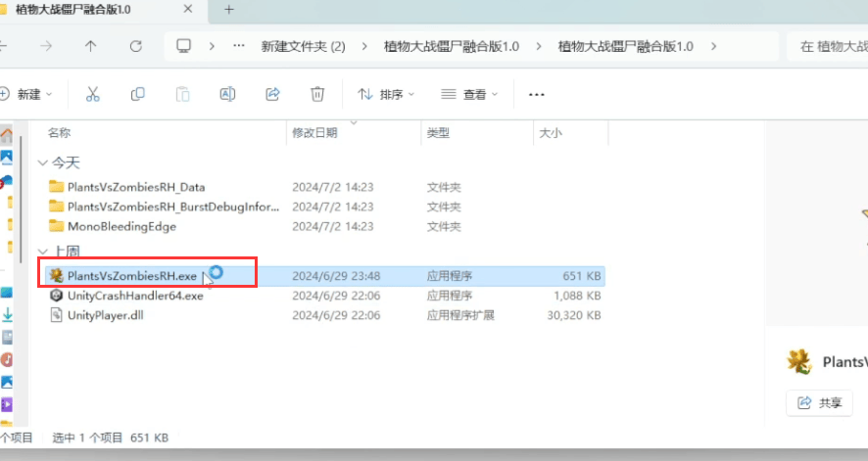Expand chevron after last breadcrumb segment

(713, 46)
